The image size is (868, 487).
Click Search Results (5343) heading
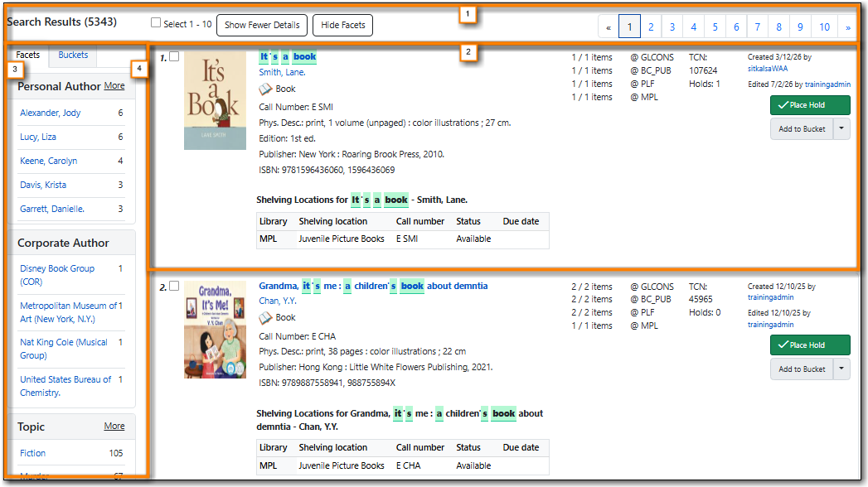(62, 22)
